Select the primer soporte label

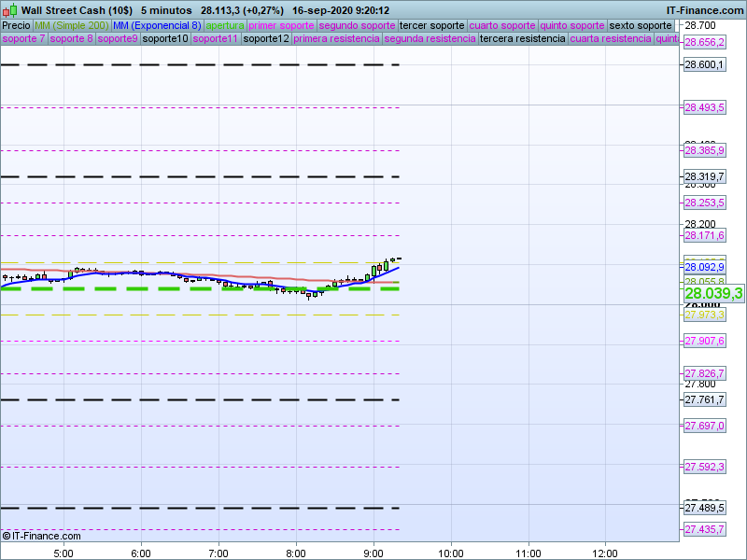281,25
